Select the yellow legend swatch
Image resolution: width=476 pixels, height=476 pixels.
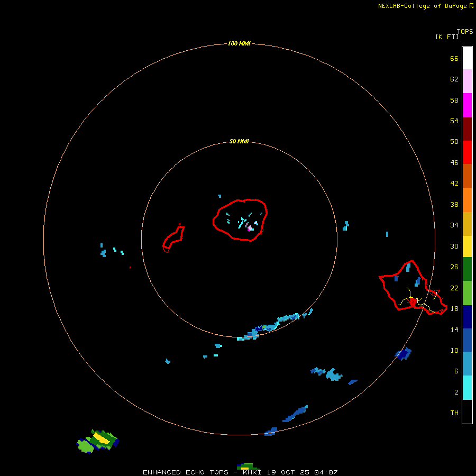[467, 246]
